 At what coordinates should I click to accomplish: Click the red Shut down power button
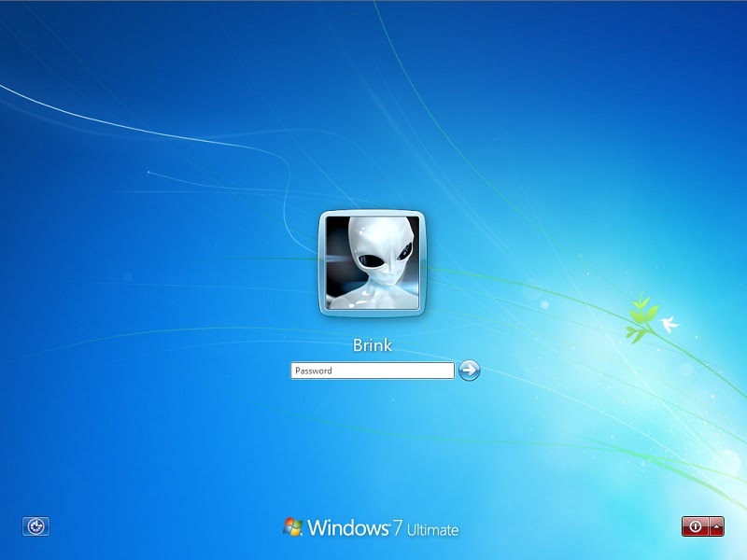(696, 526)
